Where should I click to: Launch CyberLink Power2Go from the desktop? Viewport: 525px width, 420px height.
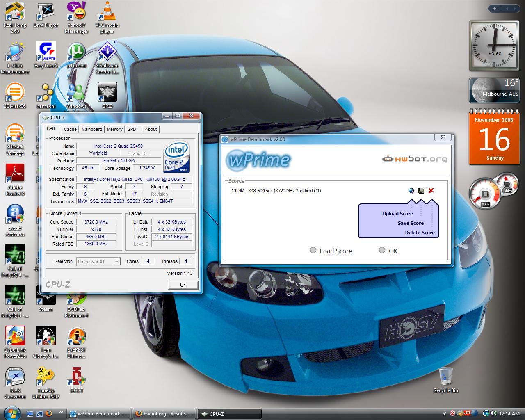pyautogui.click(x=15, y=342)
